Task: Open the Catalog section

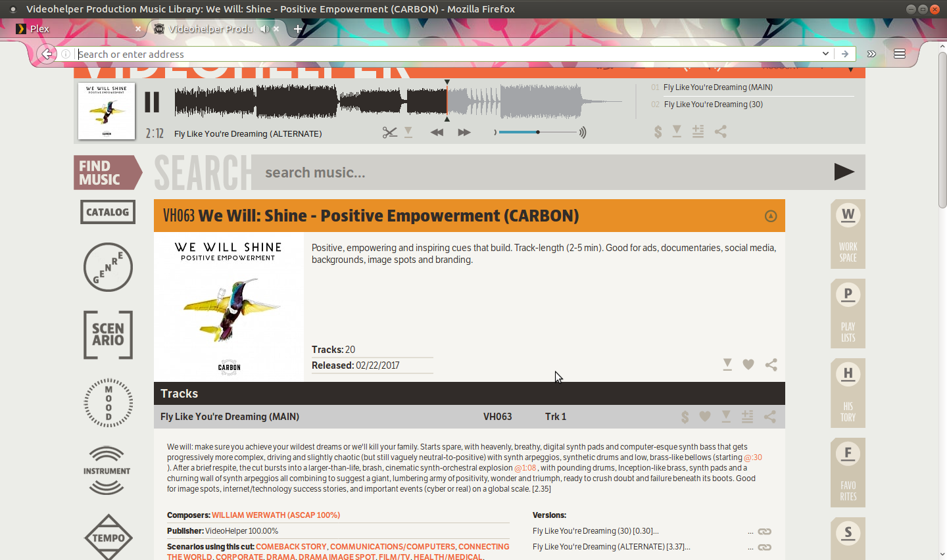Action: coord(108,212)
